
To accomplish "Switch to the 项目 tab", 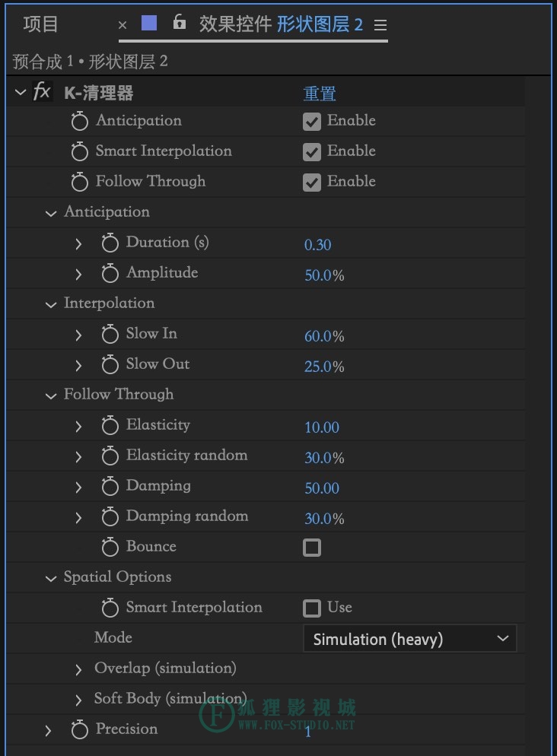I will pos(40,24).
